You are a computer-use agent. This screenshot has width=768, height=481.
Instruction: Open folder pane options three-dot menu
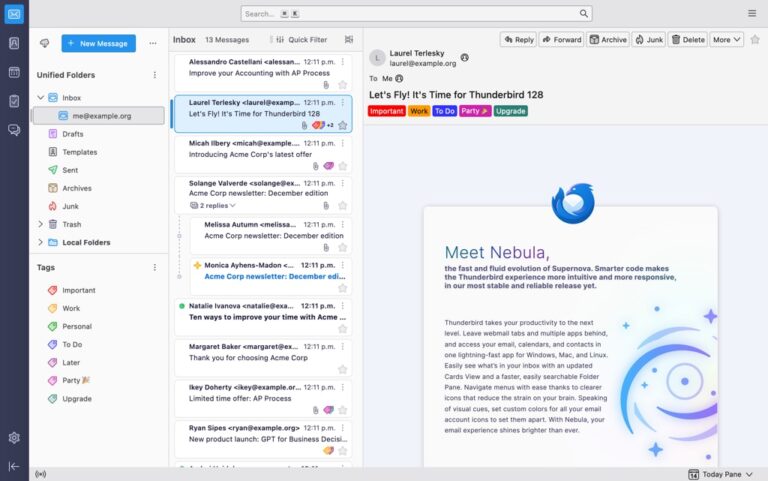pos(153,44)
